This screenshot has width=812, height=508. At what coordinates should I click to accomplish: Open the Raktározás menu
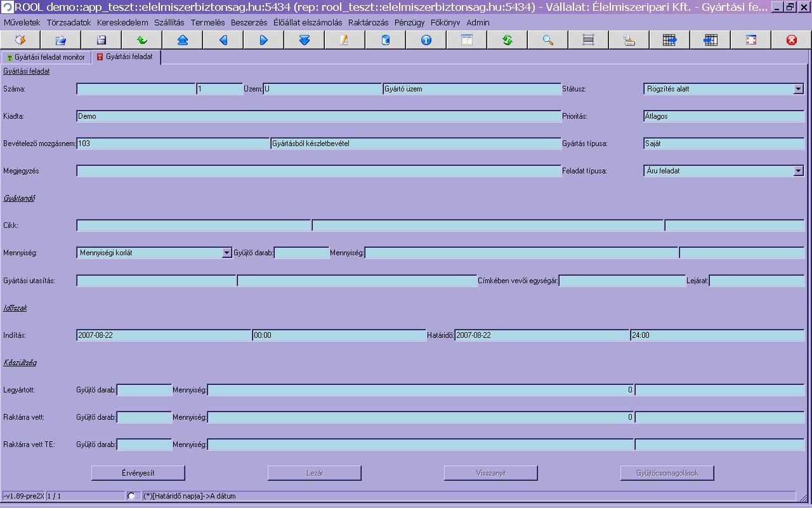coord(368,22)
